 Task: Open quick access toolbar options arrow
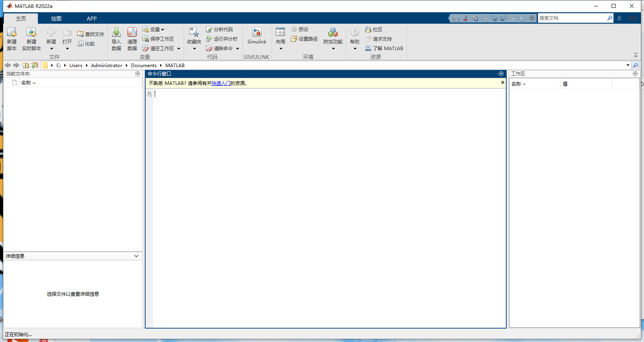pyautogui.click(x=532, y=18)
